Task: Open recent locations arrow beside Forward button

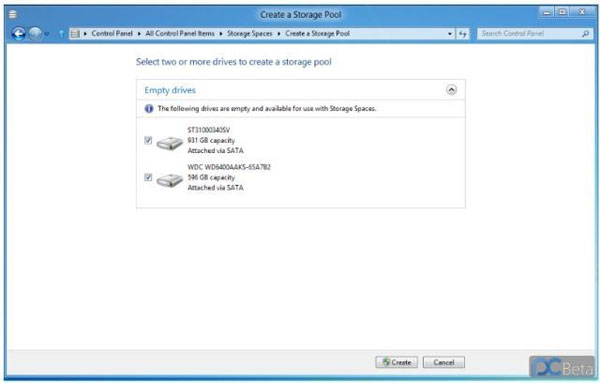Action: tap(47, 34)
